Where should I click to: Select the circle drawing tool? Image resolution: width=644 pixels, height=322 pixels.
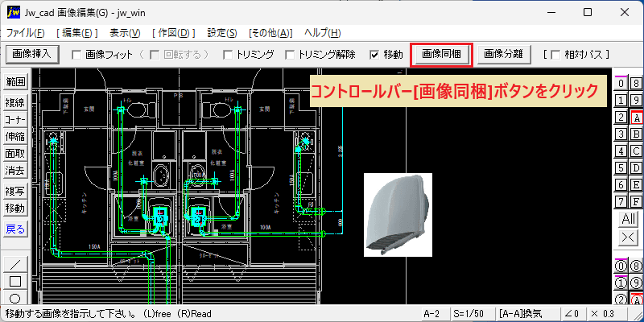tap(15, 298)
